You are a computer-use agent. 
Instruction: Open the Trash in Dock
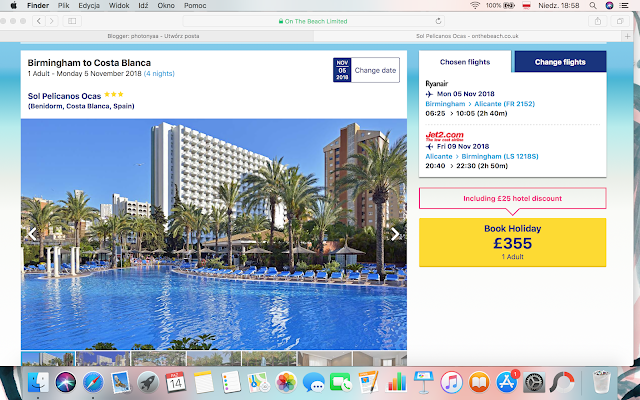tap(601, 382)
